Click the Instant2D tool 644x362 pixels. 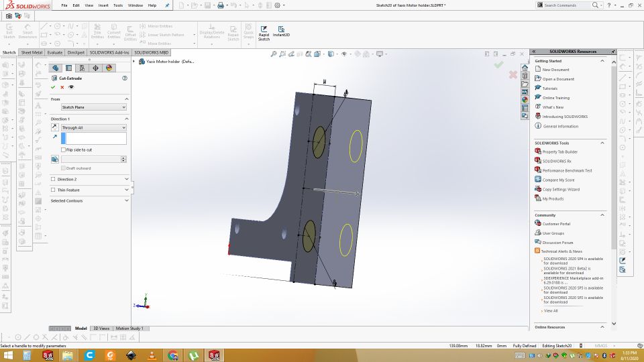281,32
